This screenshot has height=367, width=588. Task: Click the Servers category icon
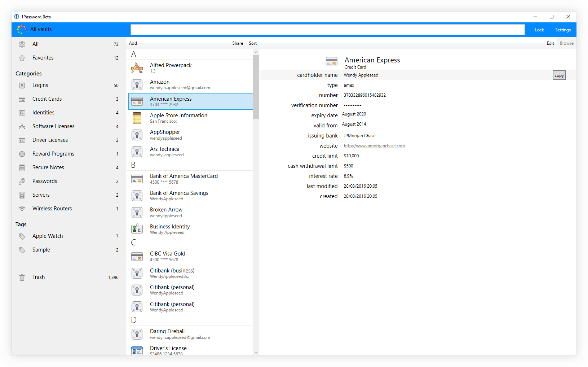[22, 195]
